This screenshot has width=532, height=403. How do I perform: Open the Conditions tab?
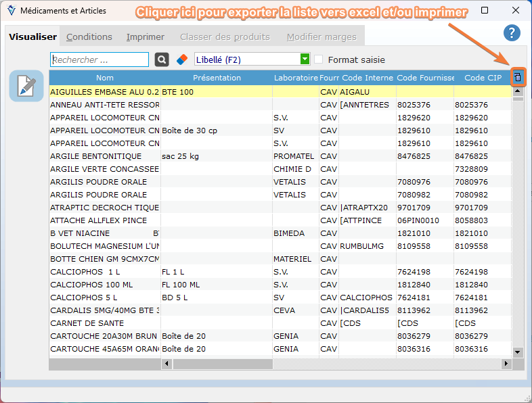point(89,37)
